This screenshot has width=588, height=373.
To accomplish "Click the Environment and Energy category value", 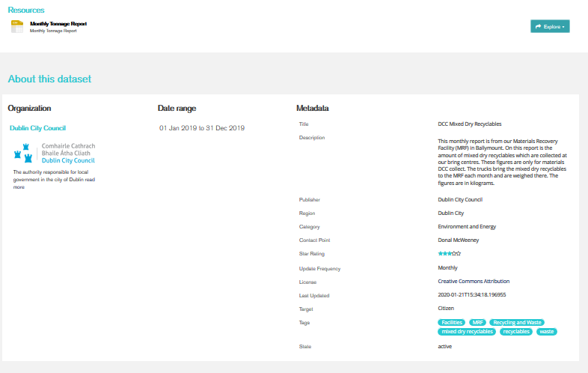I will tap(467, 227).
